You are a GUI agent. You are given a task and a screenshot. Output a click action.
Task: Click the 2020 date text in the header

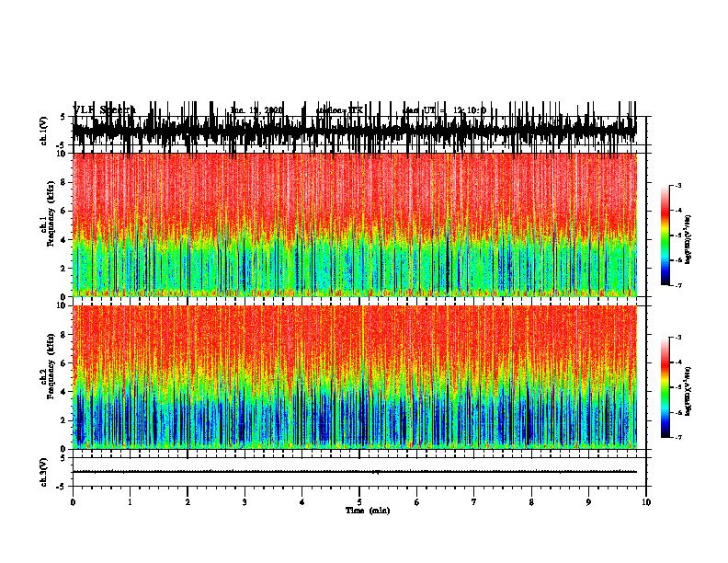(x=256, y=110)
